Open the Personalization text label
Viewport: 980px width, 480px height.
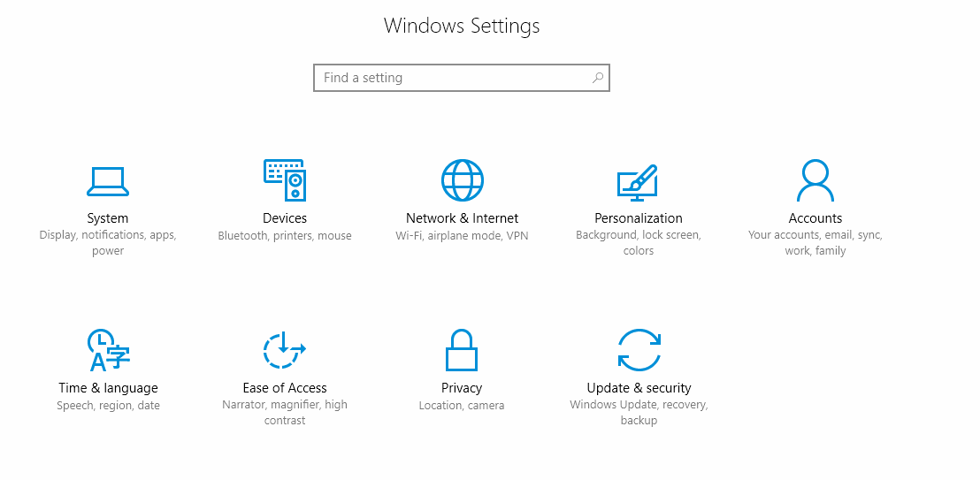(x=639, y=218)
